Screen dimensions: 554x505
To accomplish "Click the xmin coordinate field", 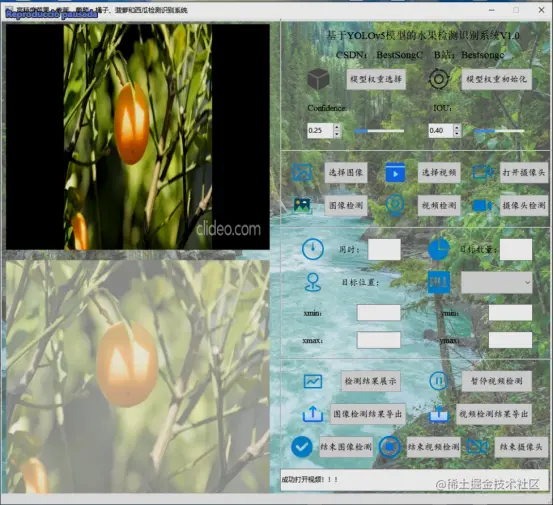I will [x=379, y=313].
